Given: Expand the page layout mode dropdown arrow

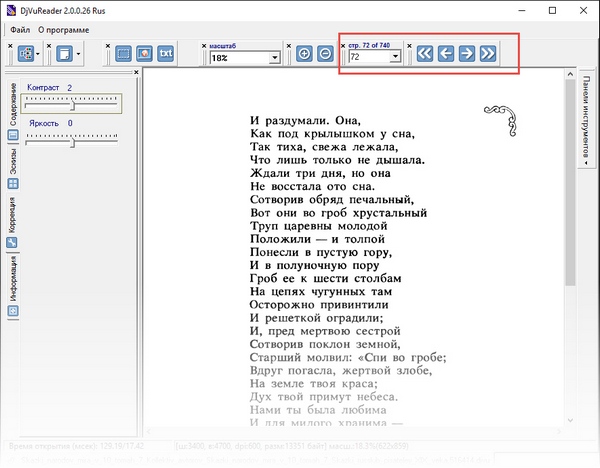Looking at the screenshot, I should pyautogui.click(x=38, y=54).
